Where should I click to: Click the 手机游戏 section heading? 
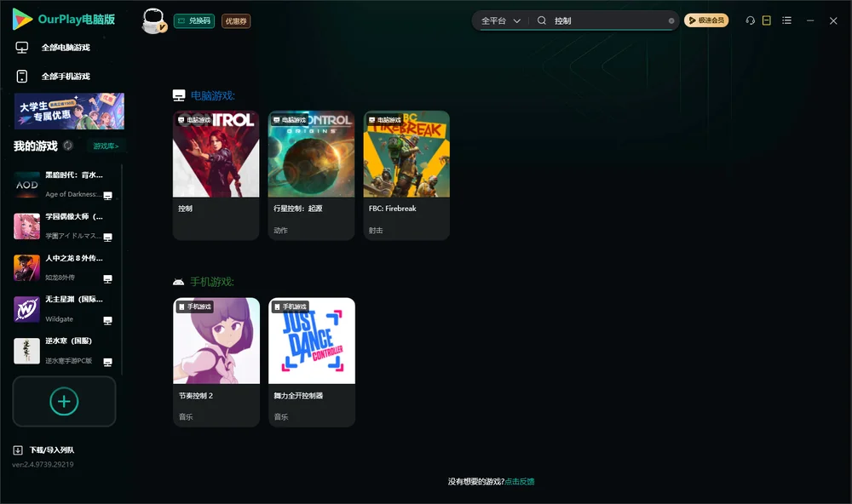212,282
